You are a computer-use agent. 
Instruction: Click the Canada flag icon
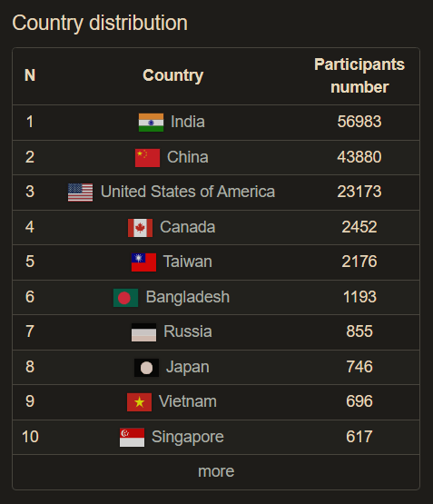141,228
